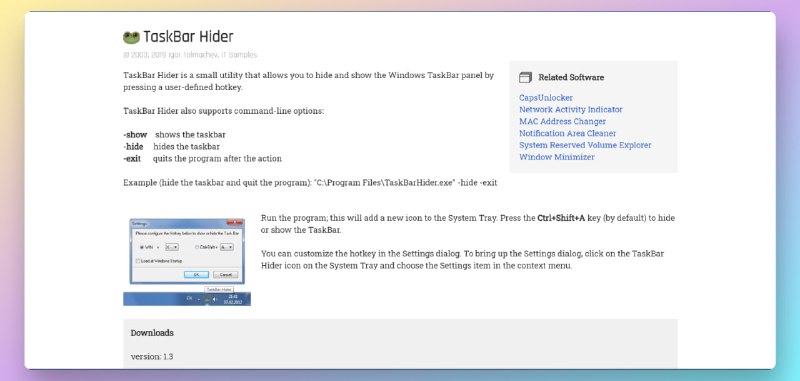
Task: Go to the MAC Address Changer page
Action: [x=562, y=121]
